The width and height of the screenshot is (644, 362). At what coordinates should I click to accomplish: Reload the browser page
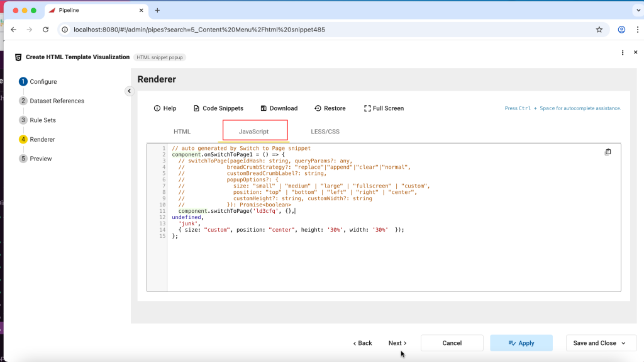click(46, 30)
